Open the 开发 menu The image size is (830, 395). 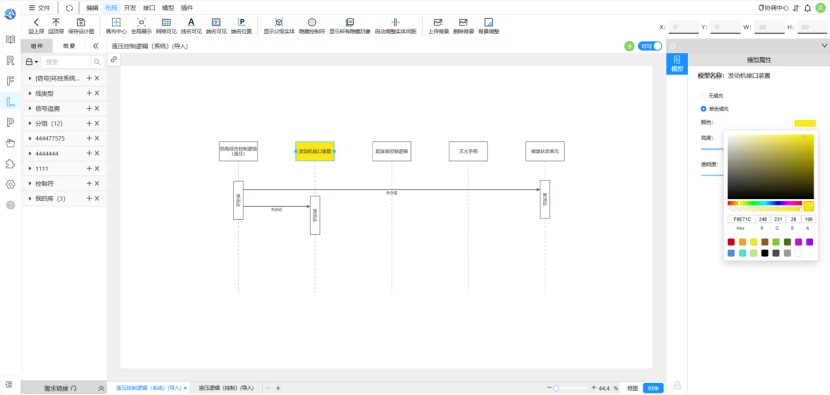(x=130, y=8)
